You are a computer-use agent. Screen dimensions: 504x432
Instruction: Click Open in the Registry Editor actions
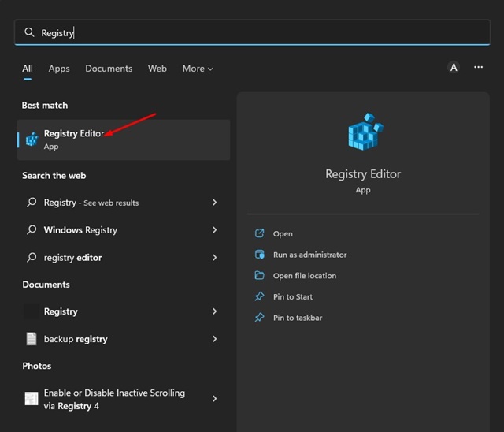[x=283, y=234]
